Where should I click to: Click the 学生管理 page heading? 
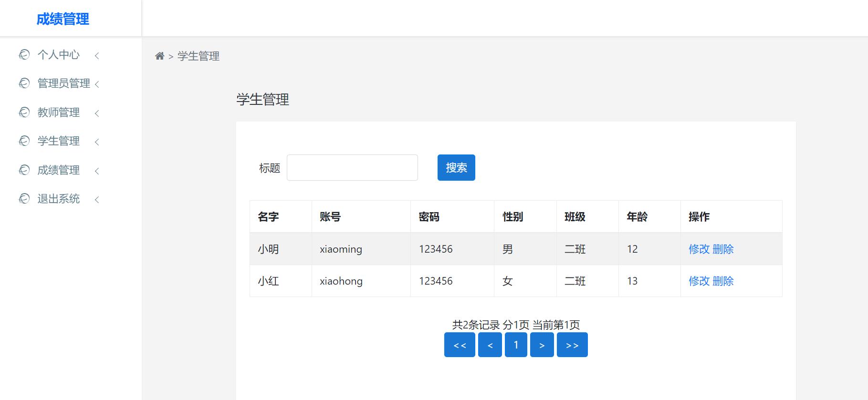(262, 99)
